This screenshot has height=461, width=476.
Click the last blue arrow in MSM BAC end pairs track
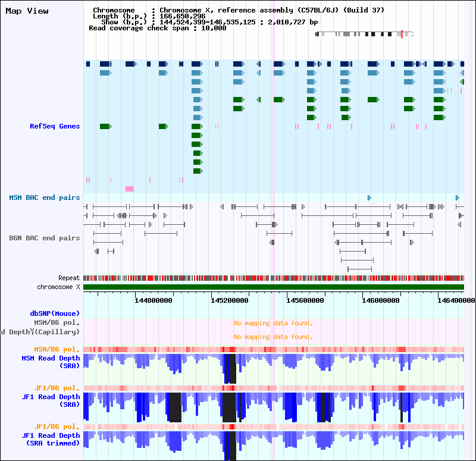458,198
